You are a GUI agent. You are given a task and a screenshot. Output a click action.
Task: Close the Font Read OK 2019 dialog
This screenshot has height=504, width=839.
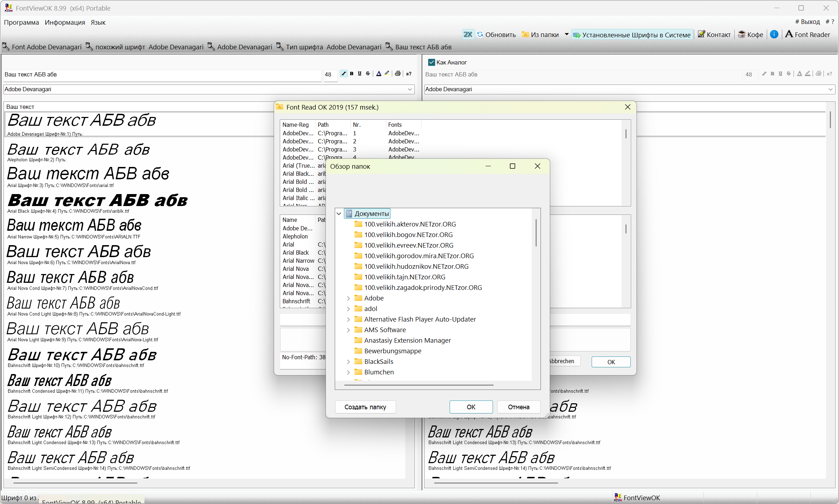628,107
